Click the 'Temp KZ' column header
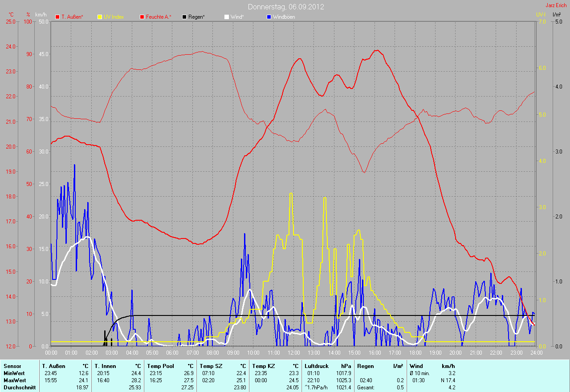The height and width of the screenshot is (392, 570). (x=263, y=366)
